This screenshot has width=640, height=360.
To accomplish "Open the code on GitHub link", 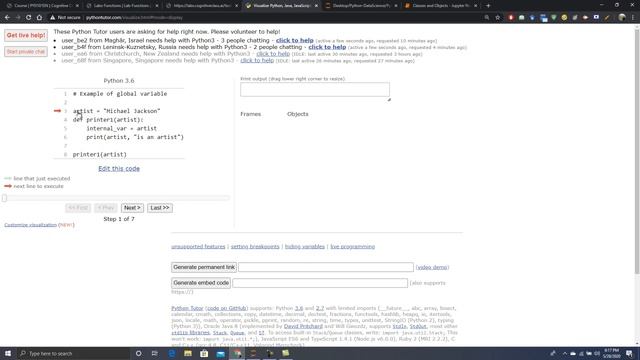I will coord(227,308).
